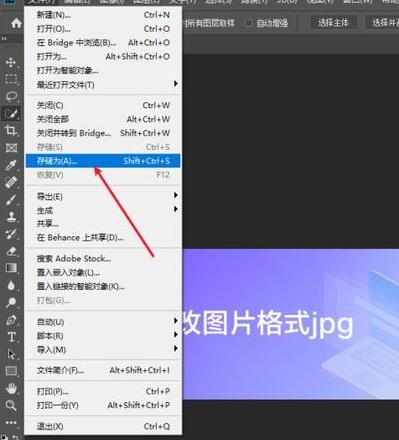Select the Blur tool
The width and height of the screenshot is (399, 440).
click(11, 285)
